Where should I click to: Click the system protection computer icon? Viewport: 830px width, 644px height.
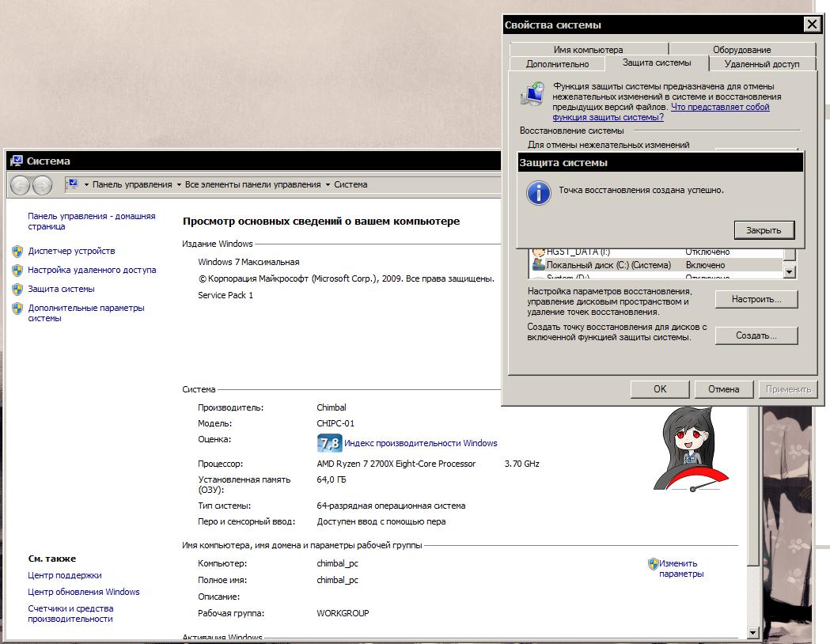(532, 94)
